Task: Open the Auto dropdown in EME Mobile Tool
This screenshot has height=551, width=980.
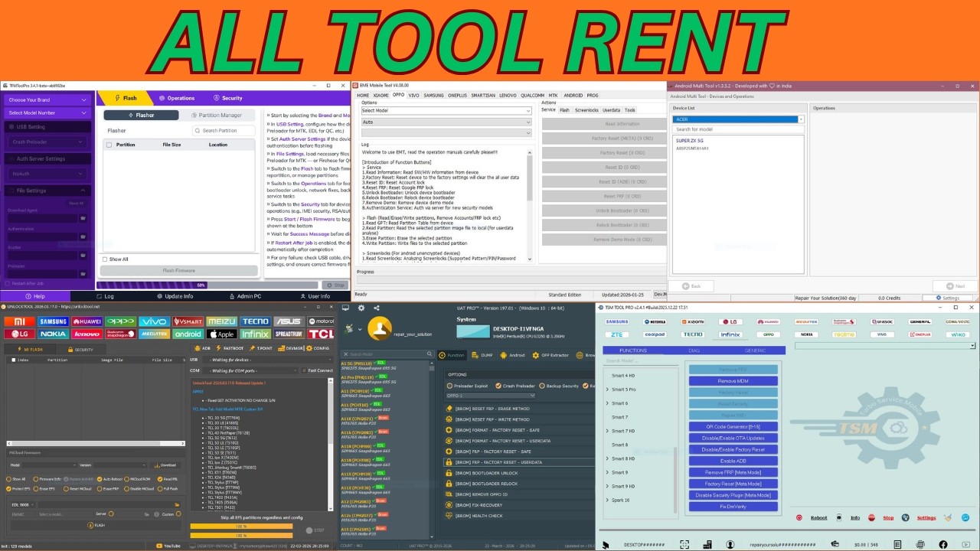Action: 446,122
